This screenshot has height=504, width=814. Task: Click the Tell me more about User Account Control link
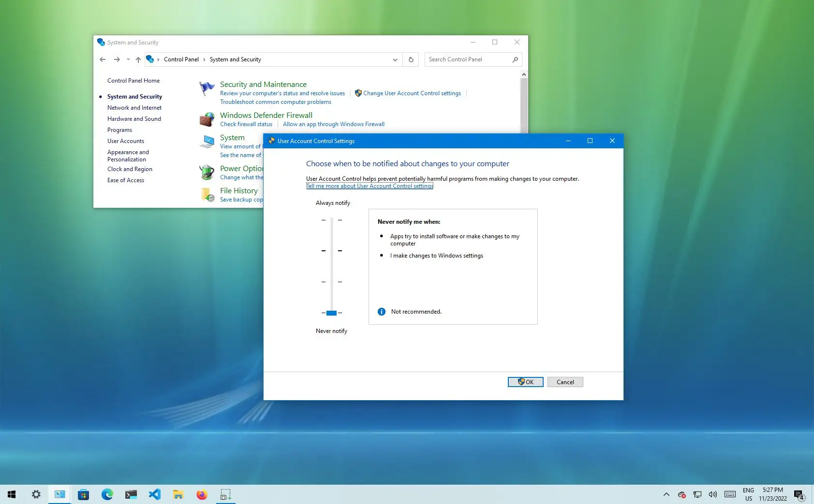pyautogui.click(x=370, y=186)
